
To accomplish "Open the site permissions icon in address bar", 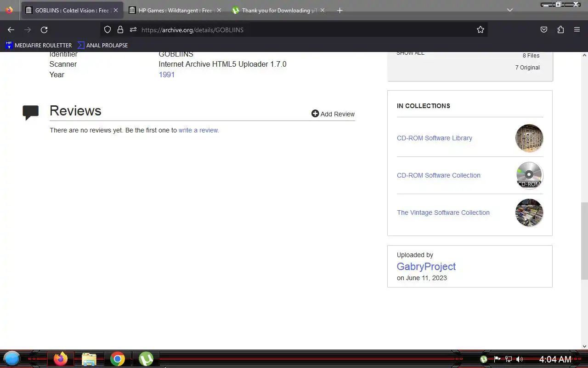I will [x=133, y=29].
